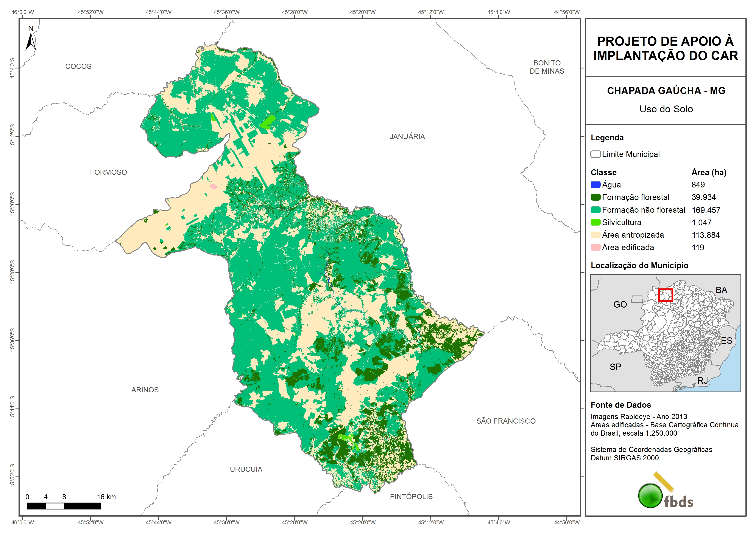Viewport: 756px width, 534px height.
Task: Click the Água blue legend swatch
Action: coord(595,185)
